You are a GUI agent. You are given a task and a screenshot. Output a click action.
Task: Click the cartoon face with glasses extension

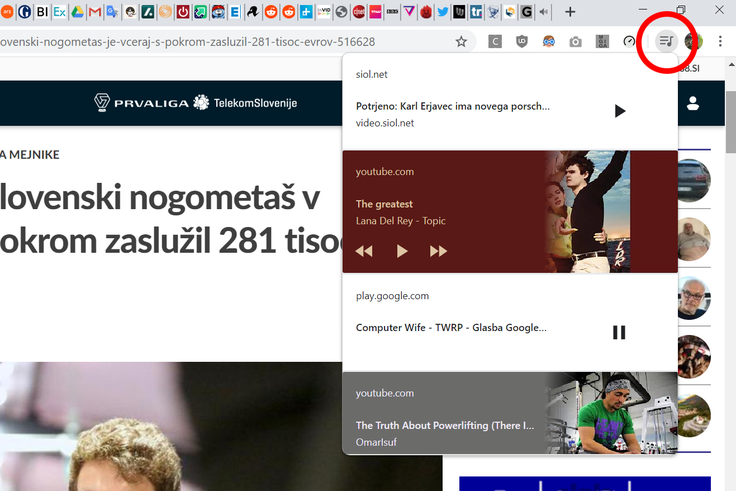(x=549, y=42)
